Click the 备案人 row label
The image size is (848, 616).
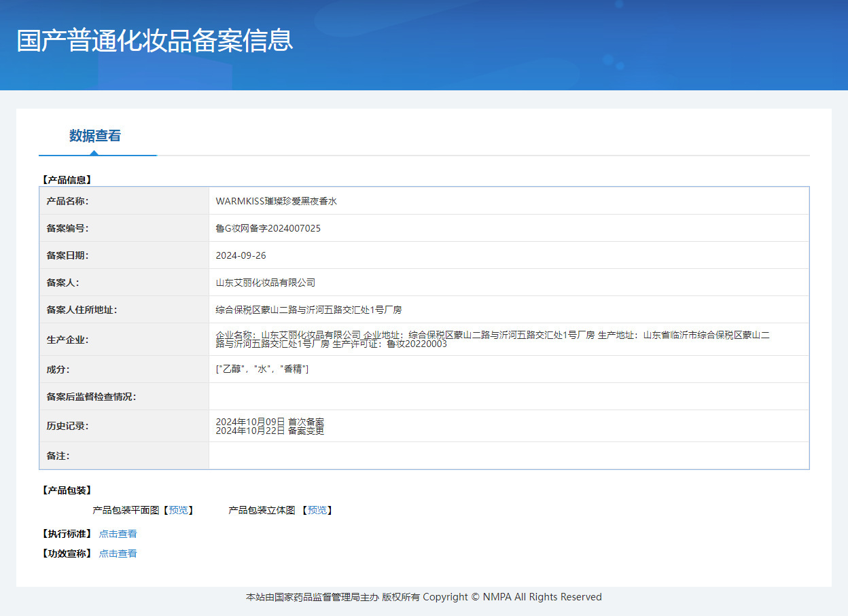click(63, 283)
